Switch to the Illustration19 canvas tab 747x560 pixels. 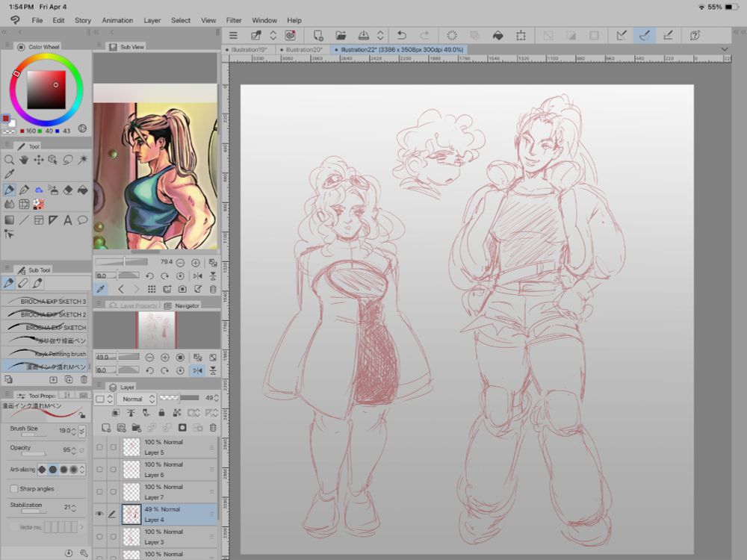(249, 49)
